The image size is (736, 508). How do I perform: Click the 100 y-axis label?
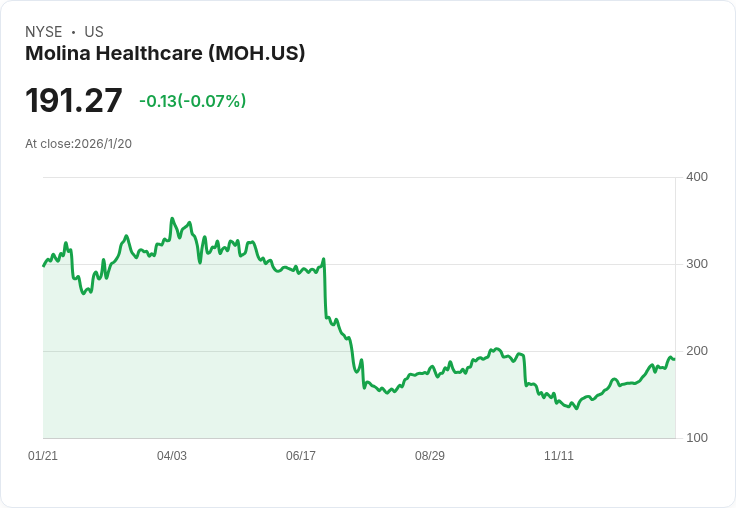pyautogui.click(x=697, y=438)
